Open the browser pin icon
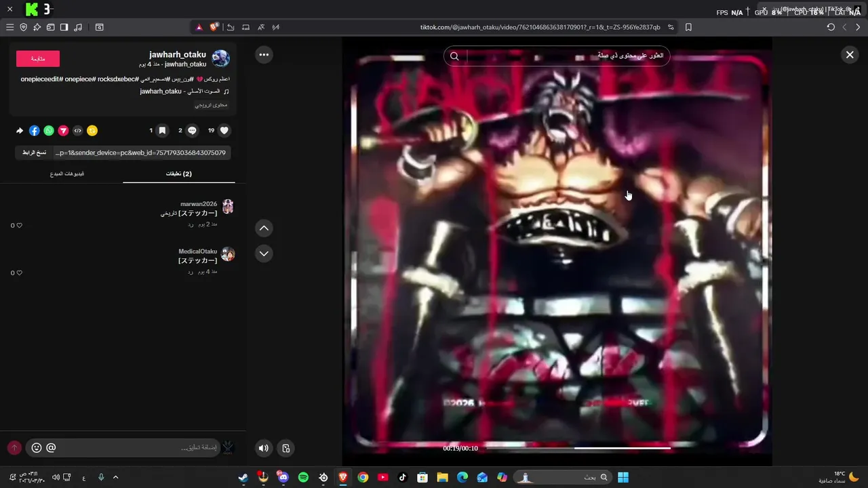 coord(37,27)
